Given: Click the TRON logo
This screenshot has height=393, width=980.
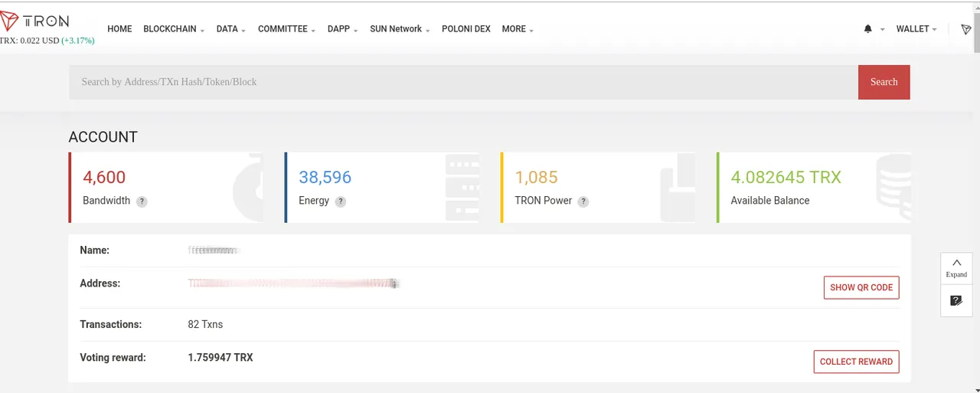Looking at the screenshot, I should [x=35, y=21].
